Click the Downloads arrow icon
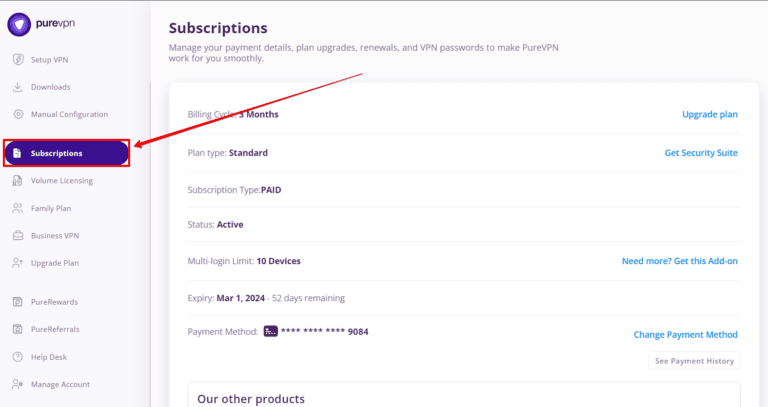The height and width of the screenshot is (407, 768). click(x=18, y=87)
